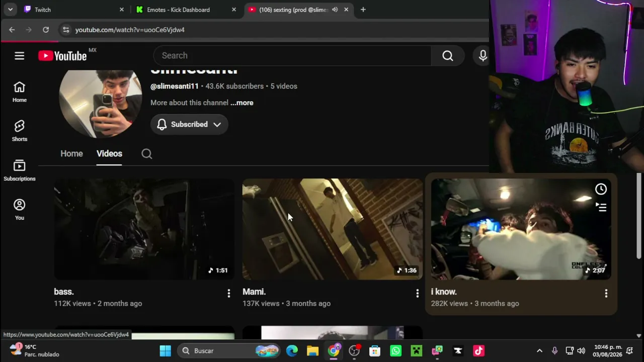Open the channel Home tab
Screen dimensions: 644x362
pos(71,154)
